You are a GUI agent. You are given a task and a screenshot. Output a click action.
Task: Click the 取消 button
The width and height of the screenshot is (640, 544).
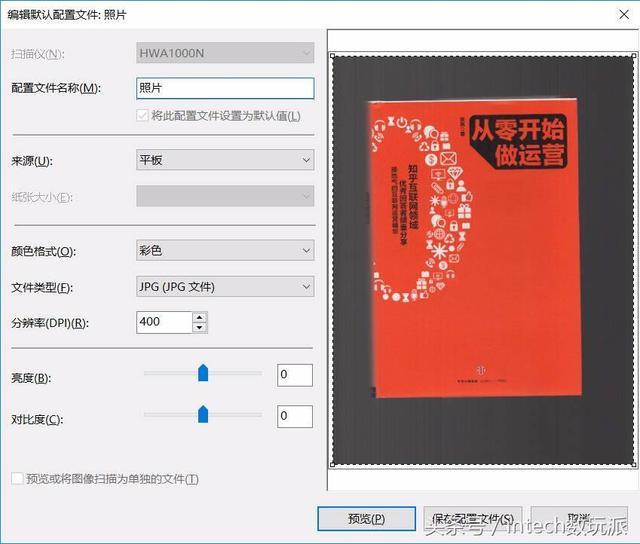pyautogui.click(x=579, y=519)
